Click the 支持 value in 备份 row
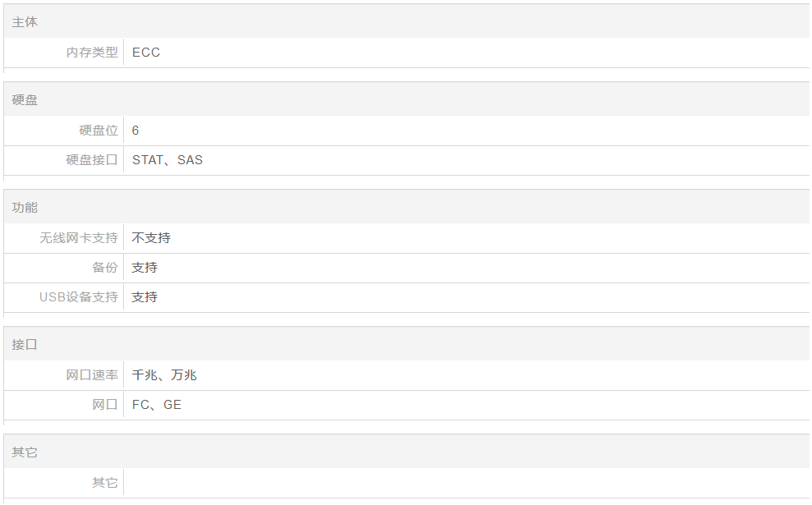 [145, 267]
